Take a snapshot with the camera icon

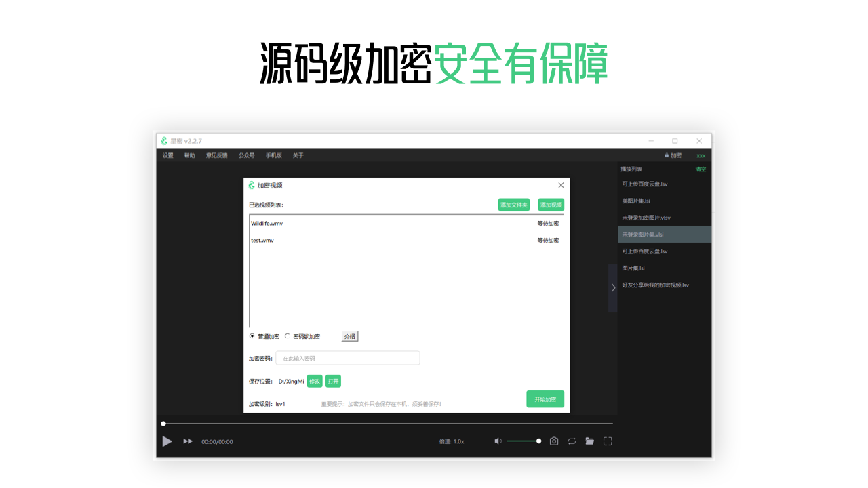(x=554, y=441)
